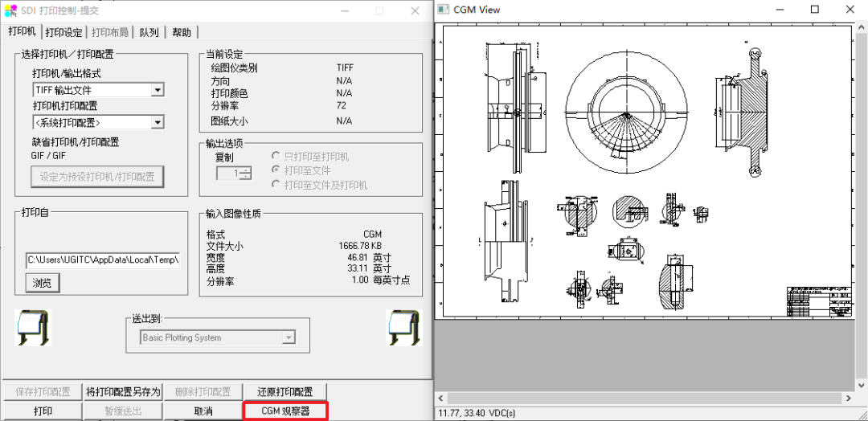Open the 队列 tab
The height and width of the screenshot is (421, 868).
(149, 33)
